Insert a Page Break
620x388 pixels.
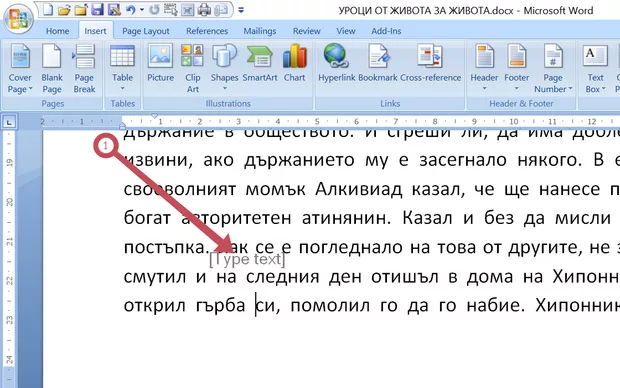[x=84, y=68]
